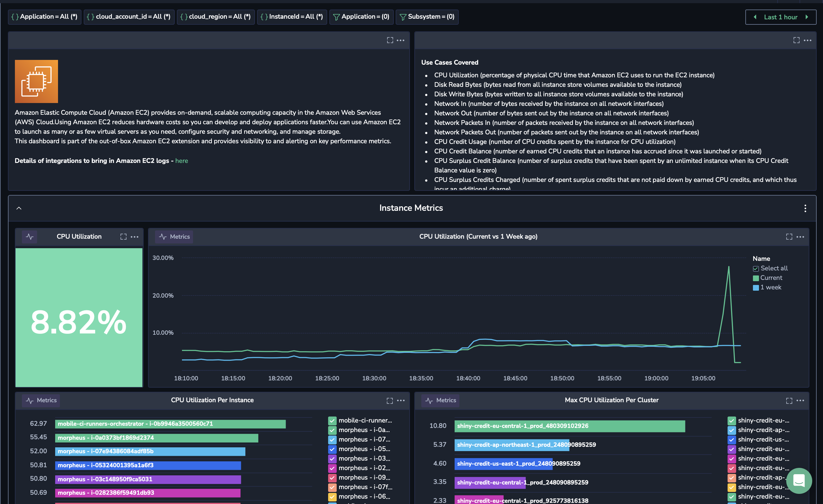Go to next time range arrow

pyautogui.click(x=807, y=17)
